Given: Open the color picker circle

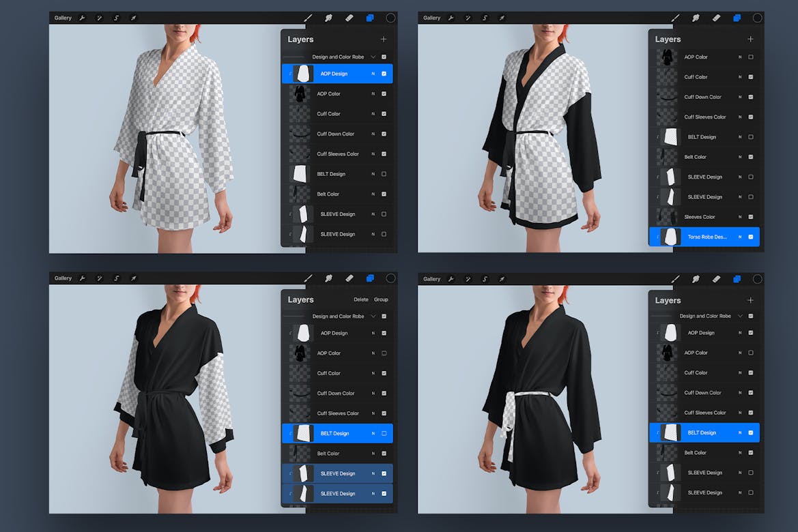Looking at the screenshot, I should point(390,18).
